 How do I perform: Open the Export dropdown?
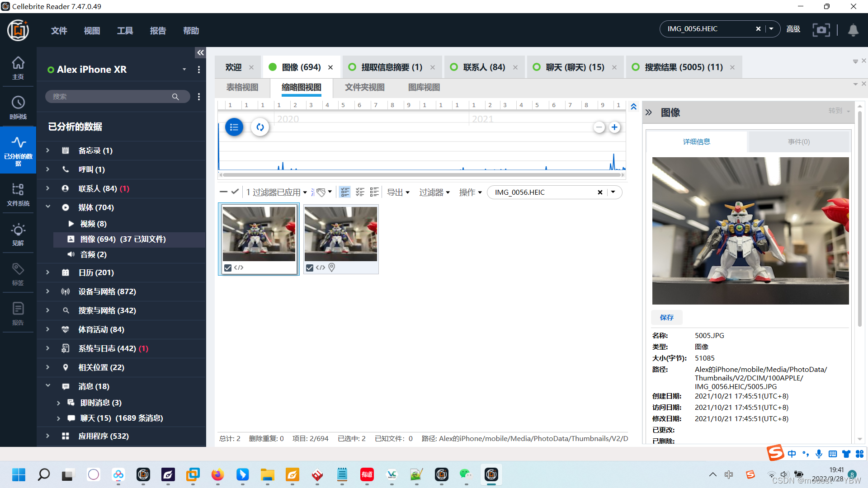tap(398, 192)
